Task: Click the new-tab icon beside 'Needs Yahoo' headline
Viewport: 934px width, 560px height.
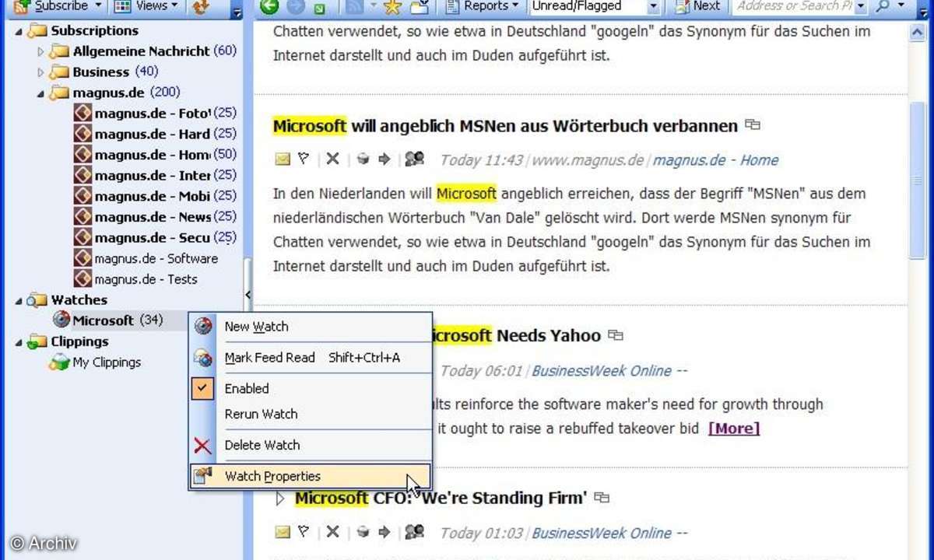Action: (616, 335)
